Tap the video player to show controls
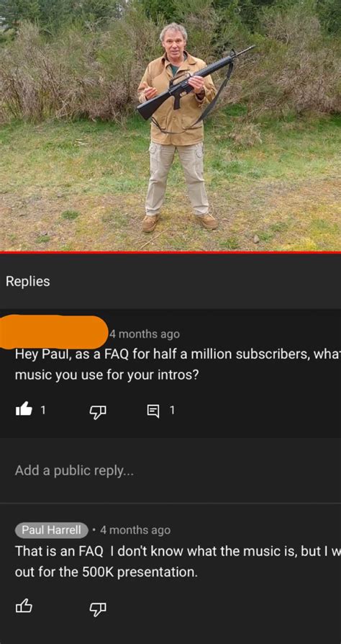341x644 pixels. pos(170,125)
